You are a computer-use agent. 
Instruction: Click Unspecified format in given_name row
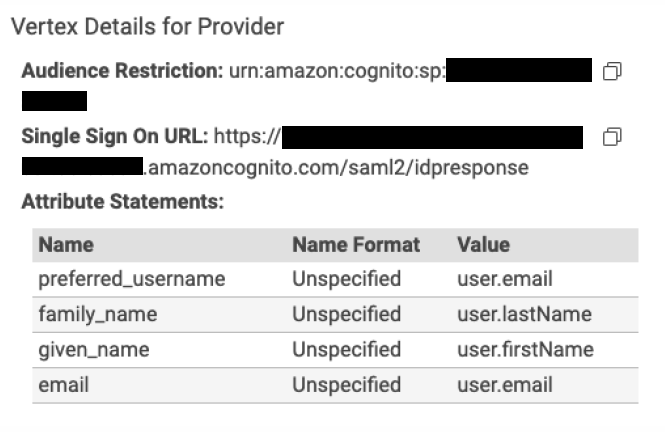coord(346,350)
